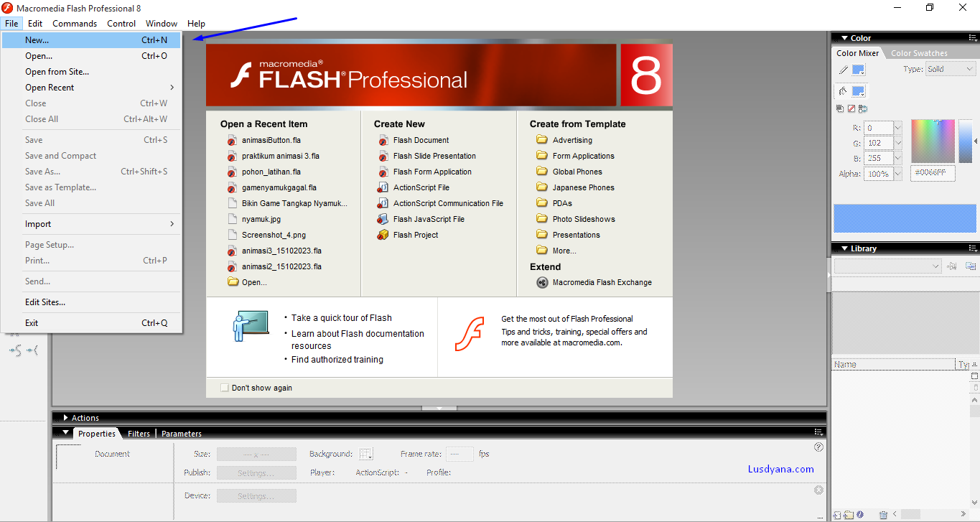
Task: Open the Commands menu
Action: pyautogui.click(x=75, y=24)
